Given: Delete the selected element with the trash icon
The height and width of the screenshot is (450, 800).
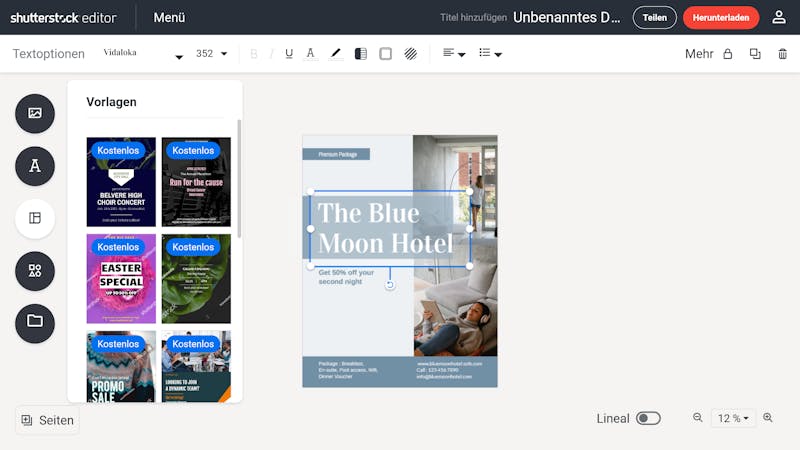Looking at the screenshot, I should (782, 54).
